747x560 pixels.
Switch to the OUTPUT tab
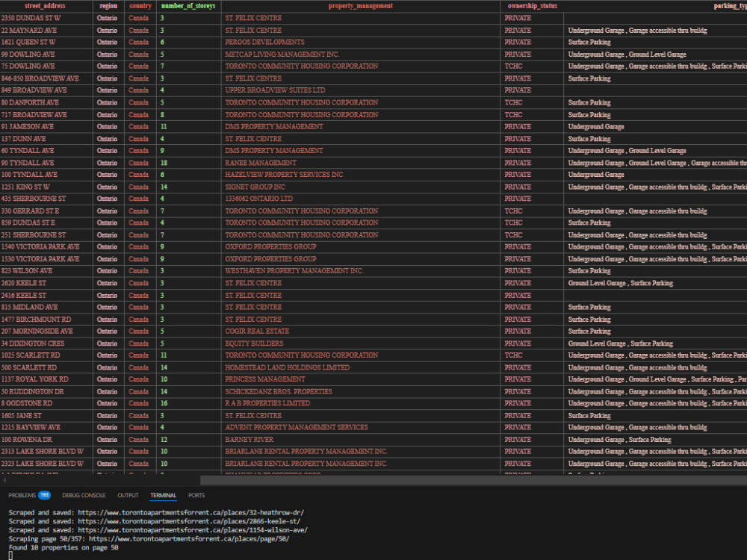pos(128,495)
